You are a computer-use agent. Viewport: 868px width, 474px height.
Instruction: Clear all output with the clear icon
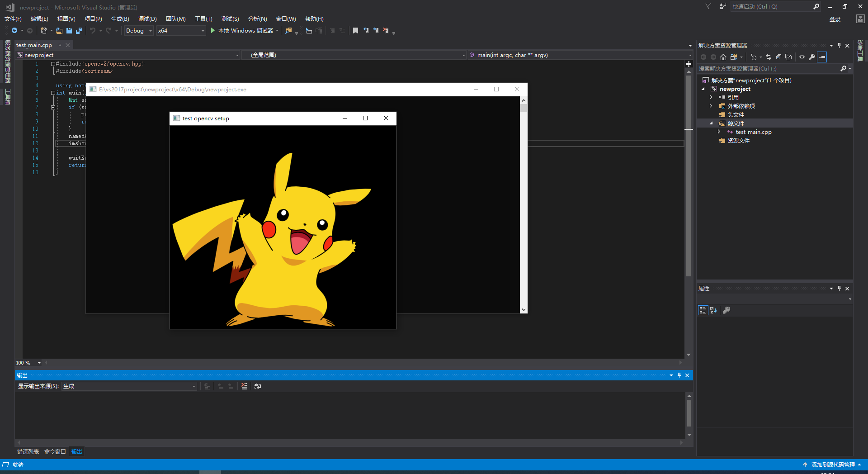[x=245, y=386]
